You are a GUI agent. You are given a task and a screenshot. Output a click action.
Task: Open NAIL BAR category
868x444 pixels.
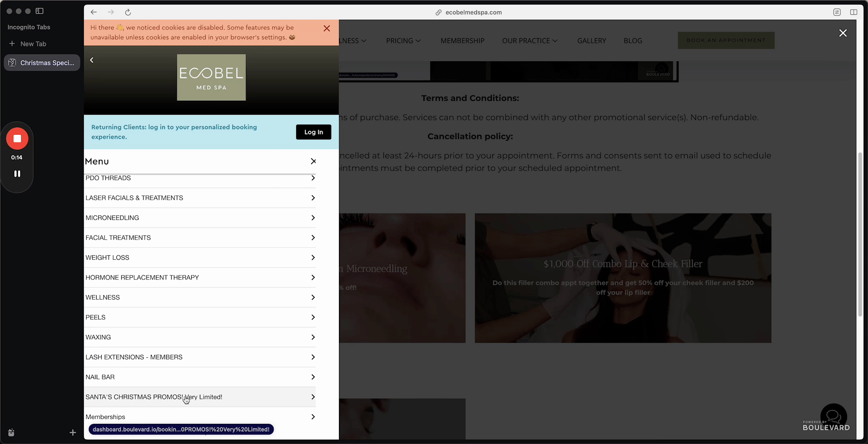point(200,377)
